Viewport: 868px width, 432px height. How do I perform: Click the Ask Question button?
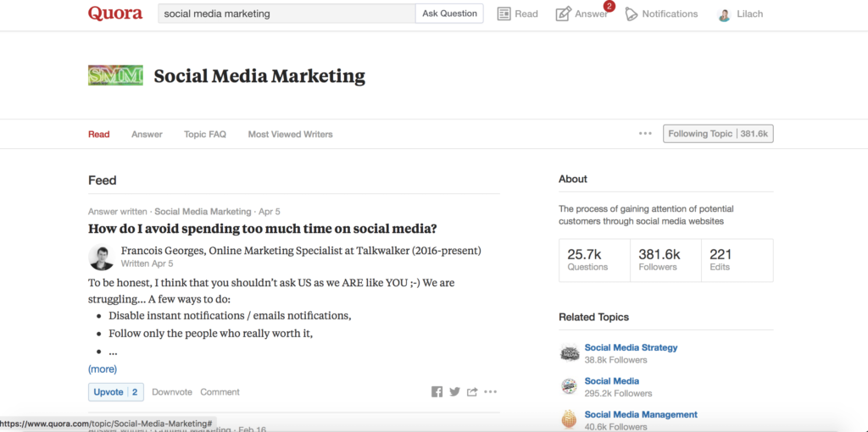point(449,14)
